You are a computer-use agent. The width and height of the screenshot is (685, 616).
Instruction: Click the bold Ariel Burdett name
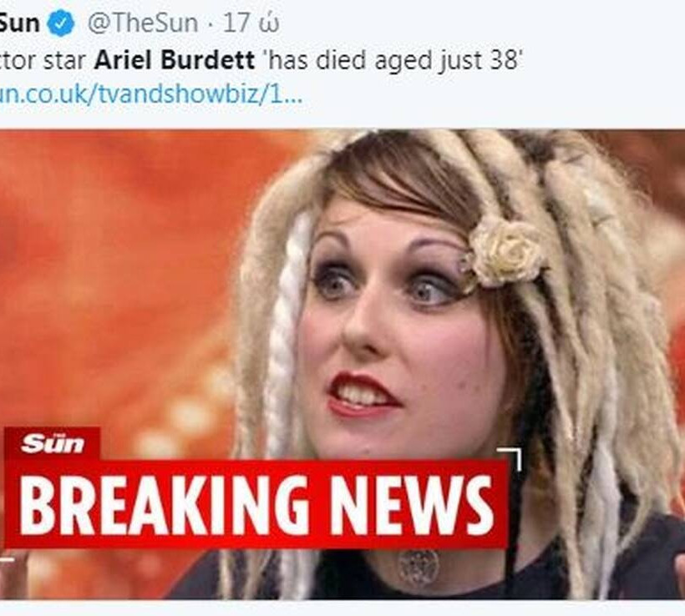[x=174, y=59]
